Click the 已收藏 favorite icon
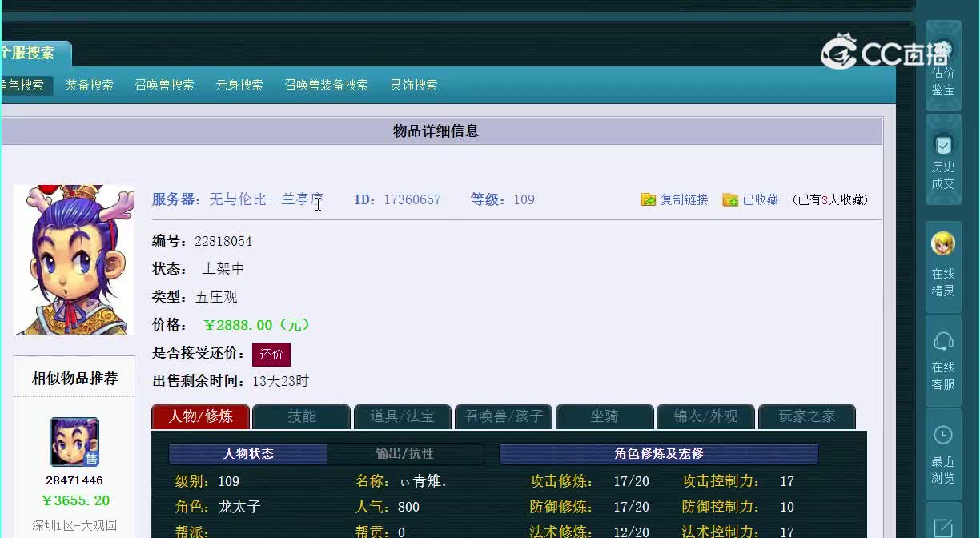Viewport: 980px width, 538px height. coord(730,199)
